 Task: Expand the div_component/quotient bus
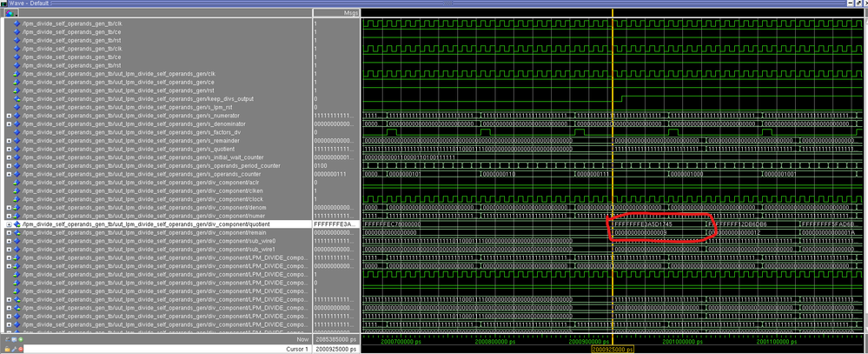9,224
